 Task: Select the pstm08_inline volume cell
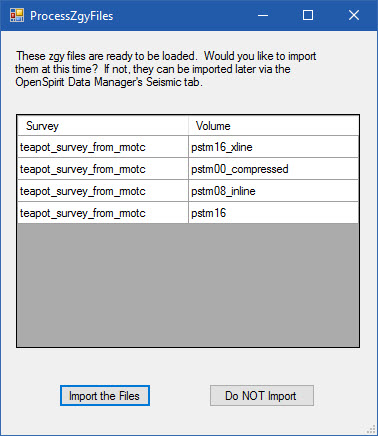(x=273, y=191)
